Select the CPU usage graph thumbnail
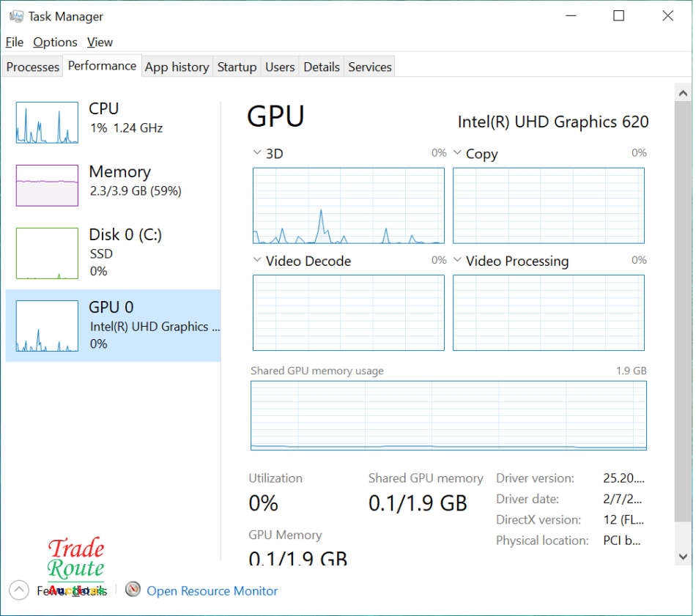 pyautogui.click(x=47, y=122)
